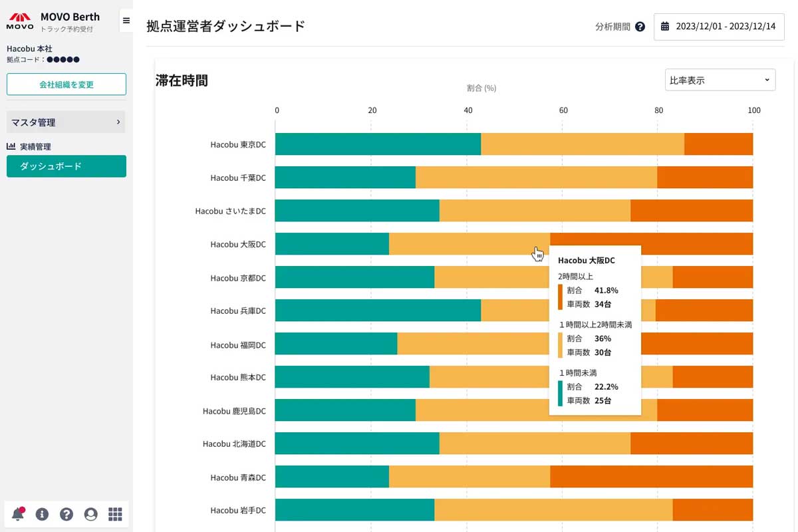Click the information icon in the bottom bar

click(42, 514)
